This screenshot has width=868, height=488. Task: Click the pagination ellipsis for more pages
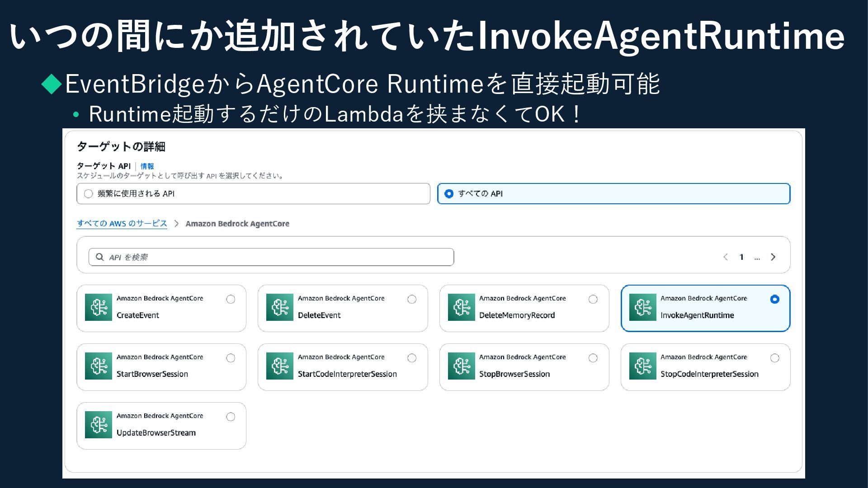(x=757, y=258)
